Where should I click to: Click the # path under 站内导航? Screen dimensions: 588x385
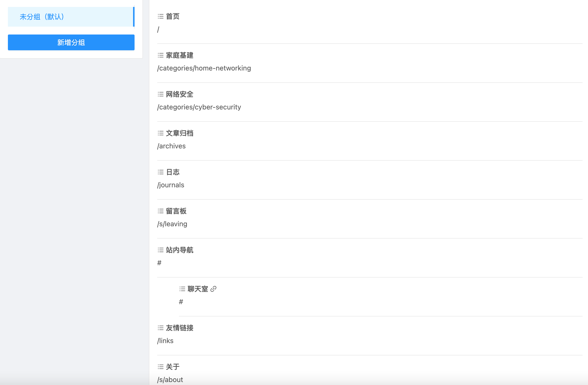tap(159, 263)
